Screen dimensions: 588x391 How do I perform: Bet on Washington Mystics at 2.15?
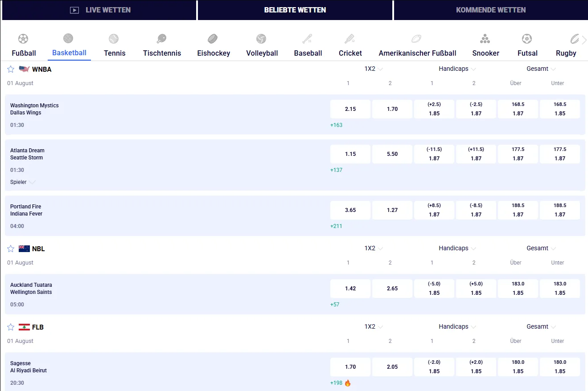tap(350, 109)
